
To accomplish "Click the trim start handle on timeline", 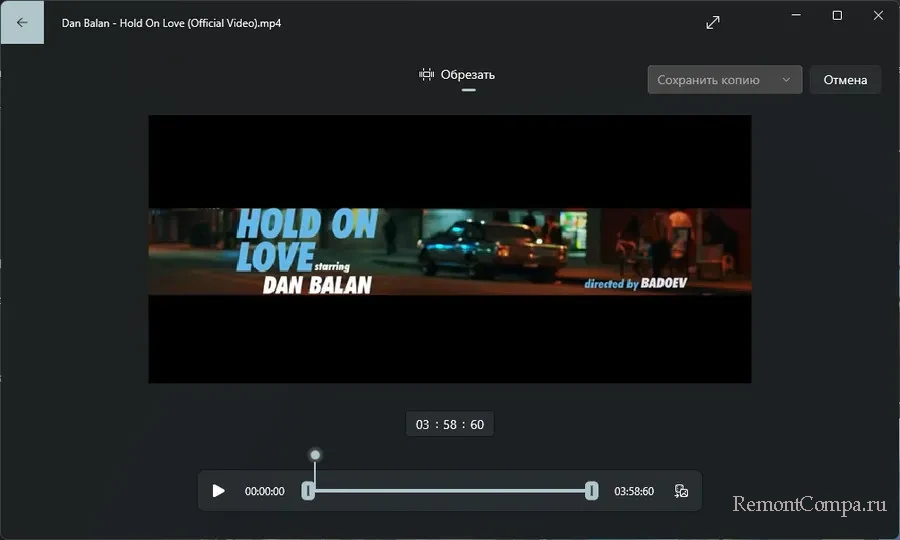I will 308,491.
